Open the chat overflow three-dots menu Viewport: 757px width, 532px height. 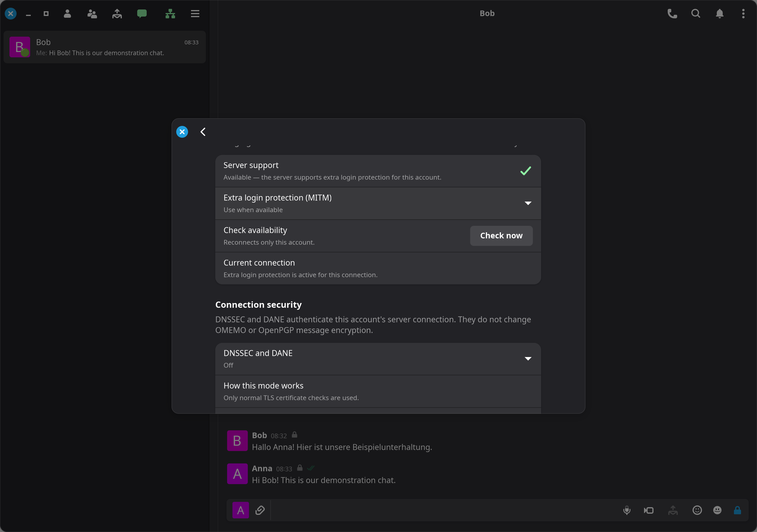tap(743, 14)
